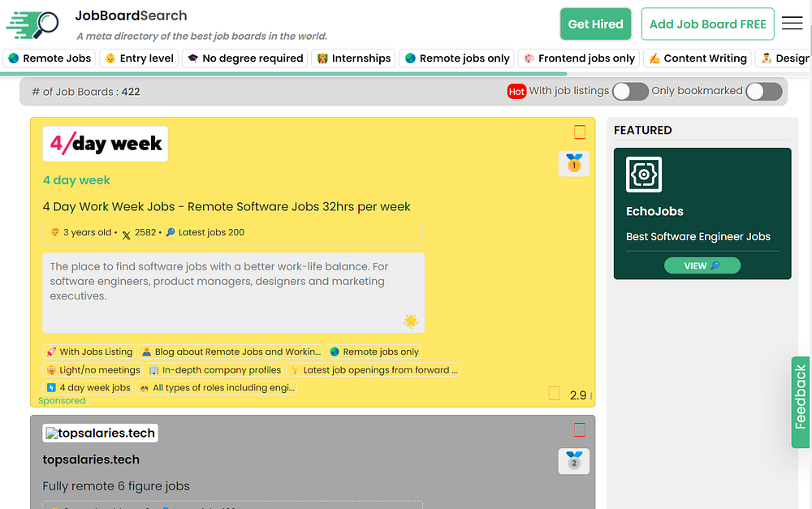Screen dimensions: 812x509
Task: Click the topsalaries.tech logo image
Action: tap(100, 433)
